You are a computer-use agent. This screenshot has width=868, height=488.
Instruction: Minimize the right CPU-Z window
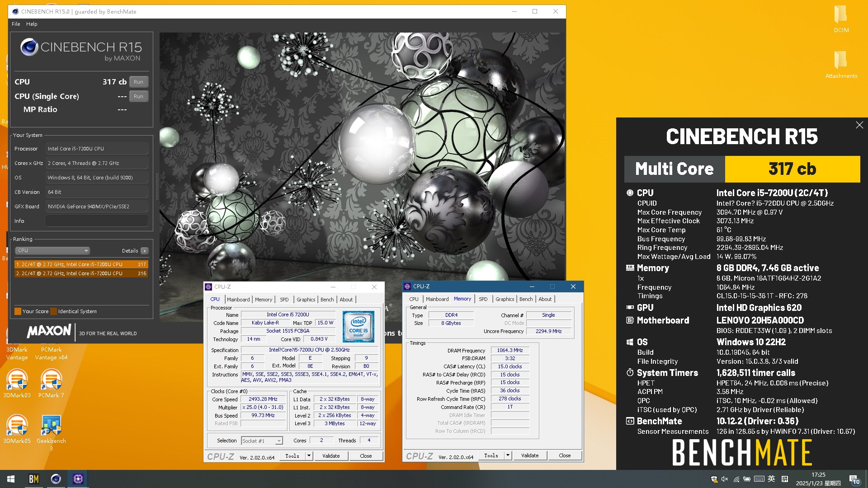pos(532,286)
